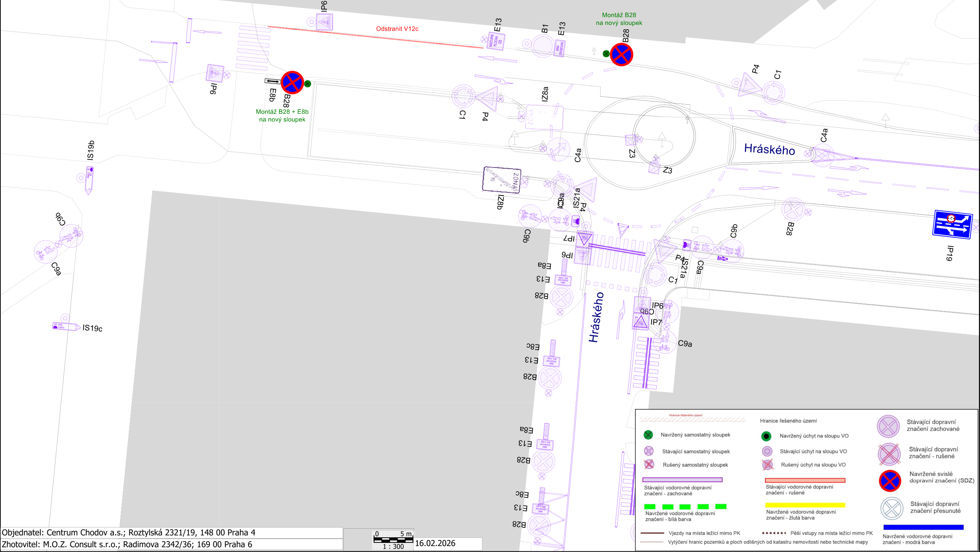Select the blue legend bar for proposed markings
Screen dimensions: 980x552
[923, 527]
